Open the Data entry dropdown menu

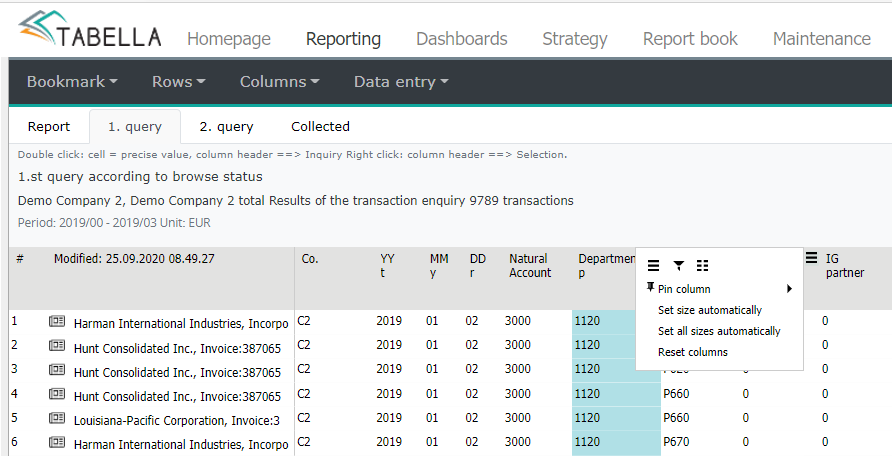(x=401, y=82)
